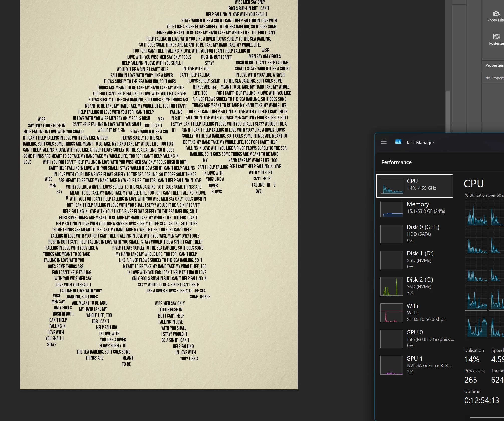Click the Task Manager app icon
Screen dimensions: 504x421
pos(398,142)
